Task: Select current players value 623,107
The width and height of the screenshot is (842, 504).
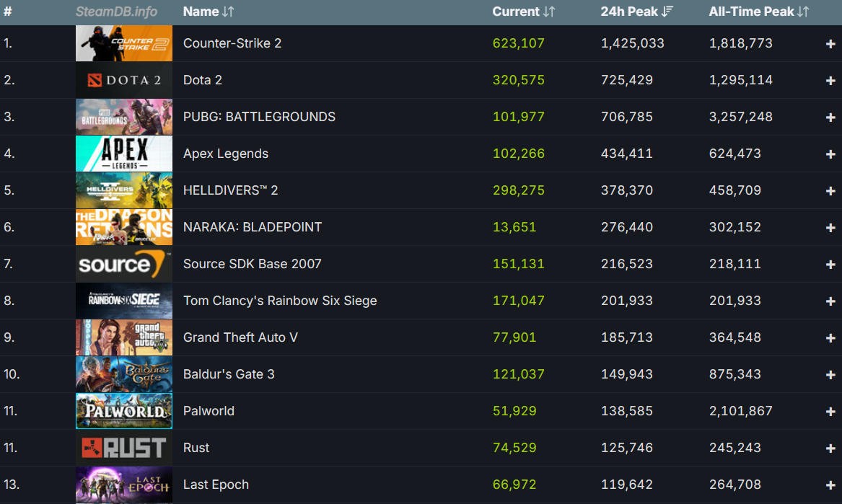Action: (519, 43)
